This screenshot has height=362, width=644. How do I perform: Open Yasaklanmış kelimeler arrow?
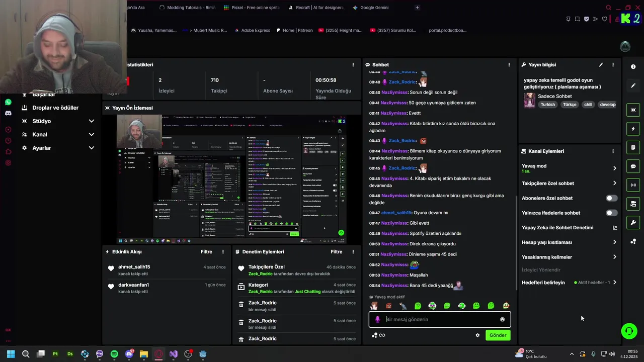(x=614, y=257)
